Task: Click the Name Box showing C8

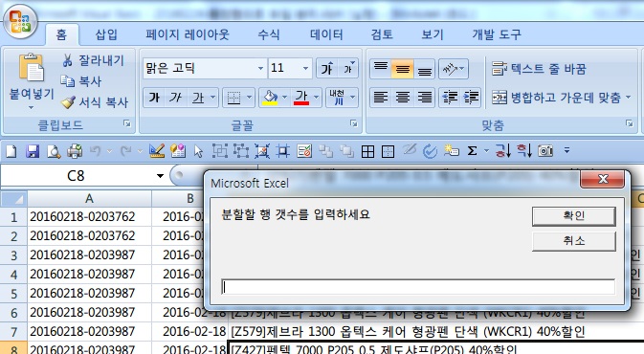Action: [x=76, y=176]
